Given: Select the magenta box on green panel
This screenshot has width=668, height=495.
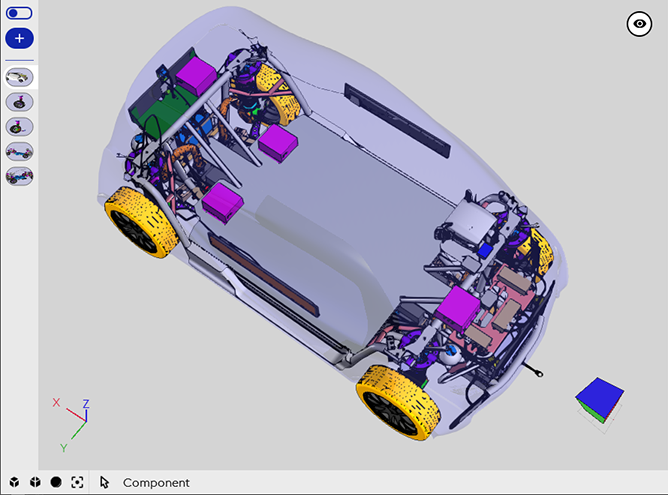Looking at the screenshot, I should pos(196,77).
